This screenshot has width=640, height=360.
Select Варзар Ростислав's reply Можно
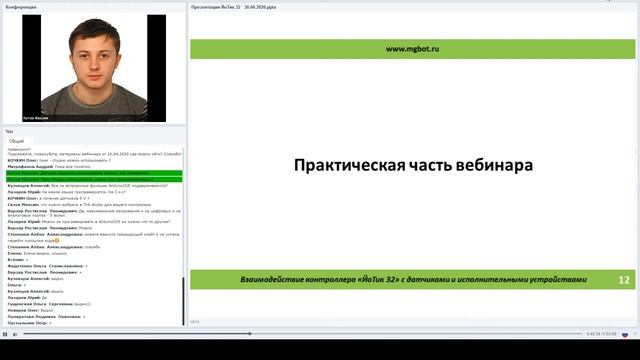click(50, 228)
